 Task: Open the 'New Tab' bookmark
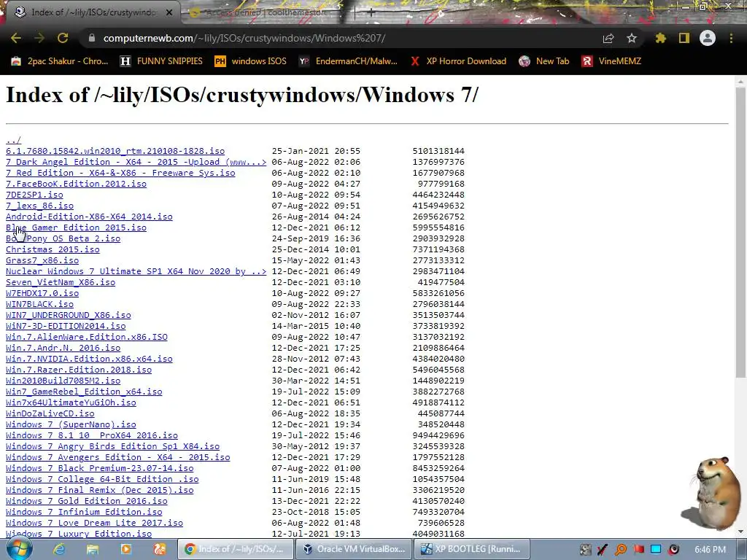tap(544, 61)
